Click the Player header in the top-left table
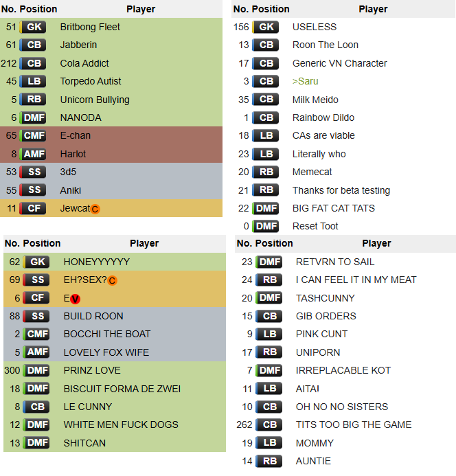 141,9
